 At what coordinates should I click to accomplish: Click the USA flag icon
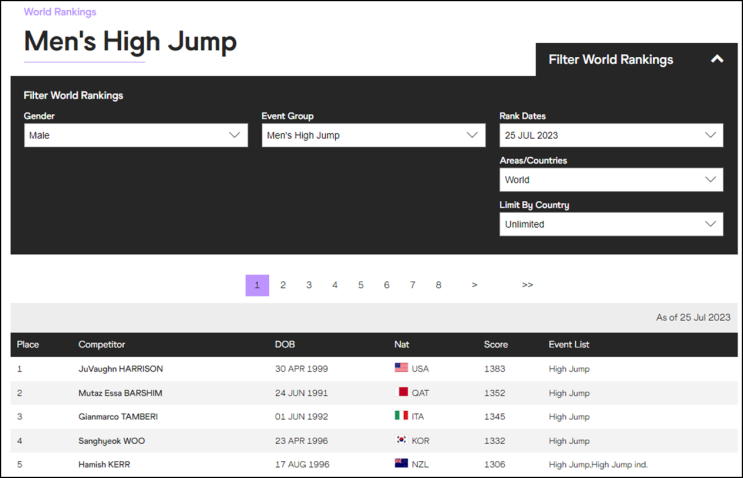401,367
